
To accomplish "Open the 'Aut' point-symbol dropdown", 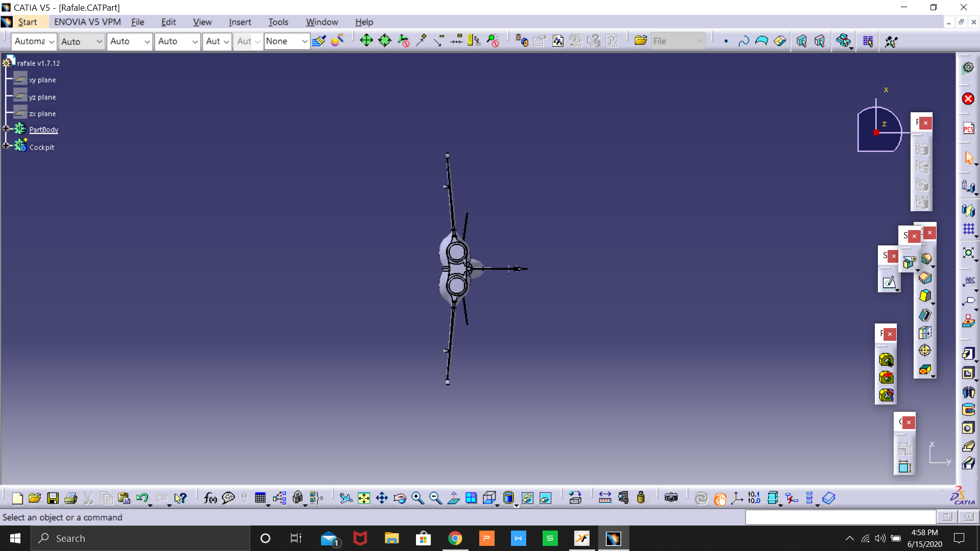I will (x=226, y=42).
